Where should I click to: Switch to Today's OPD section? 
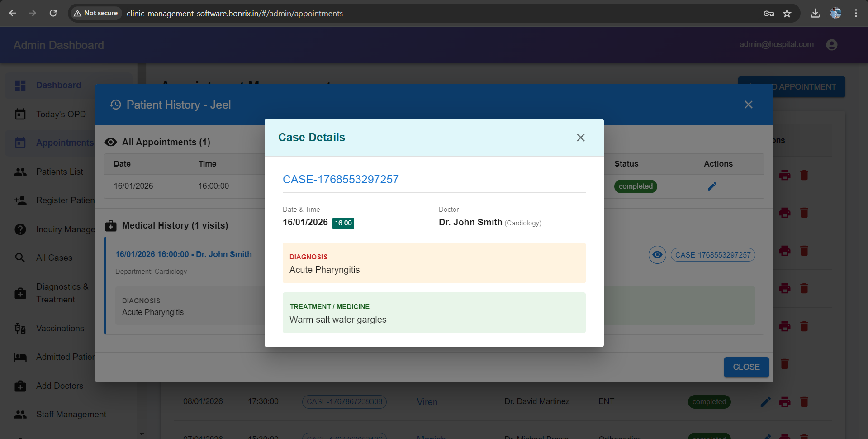click(x=61, y=114)
